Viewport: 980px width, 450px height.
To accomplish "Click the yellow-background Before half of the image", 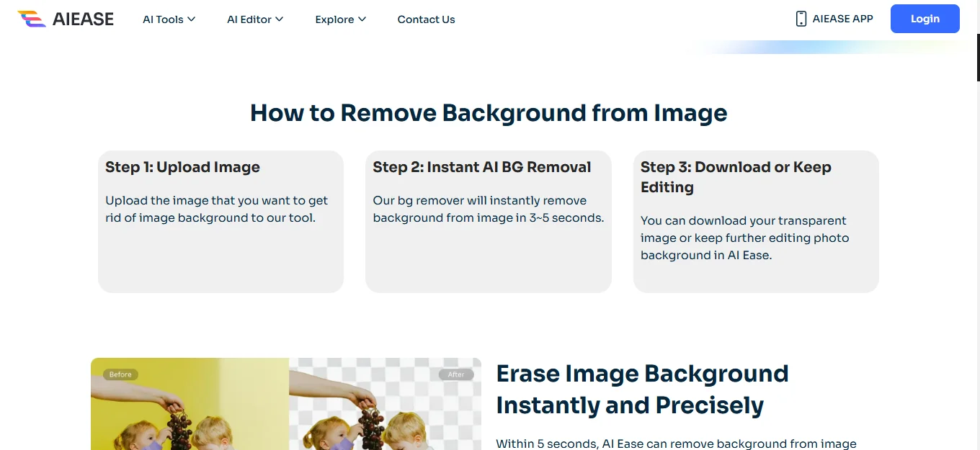I will click(x=190, y=410).
